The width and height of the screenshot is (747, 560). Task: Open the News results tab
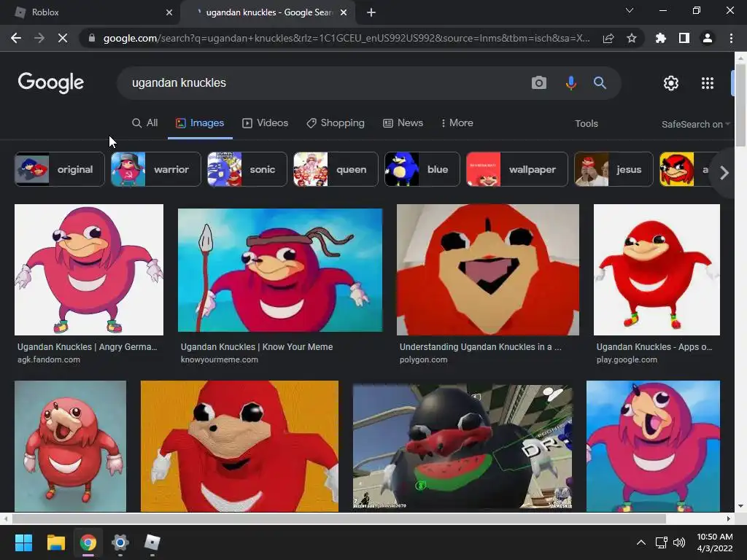[x=403, y=122]
